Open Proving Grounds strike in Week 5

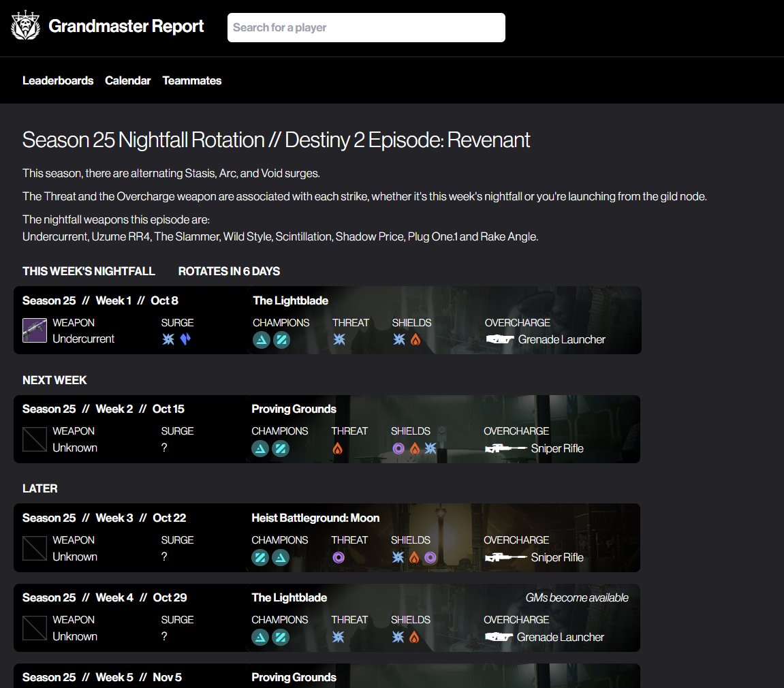pyautogui.click(x=294, y=678)
